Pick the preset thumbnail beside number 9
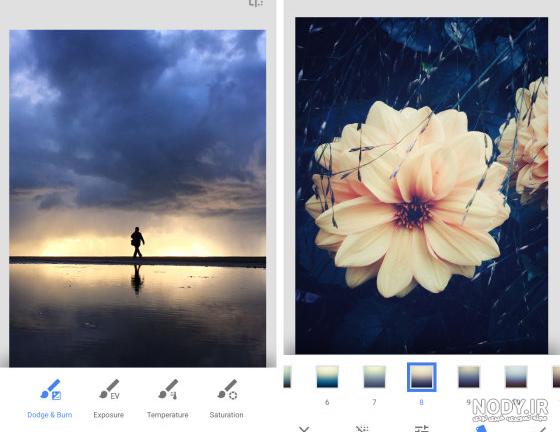This screenshot has height=432, width=560. pyautogui.click(x=516, y=377)
